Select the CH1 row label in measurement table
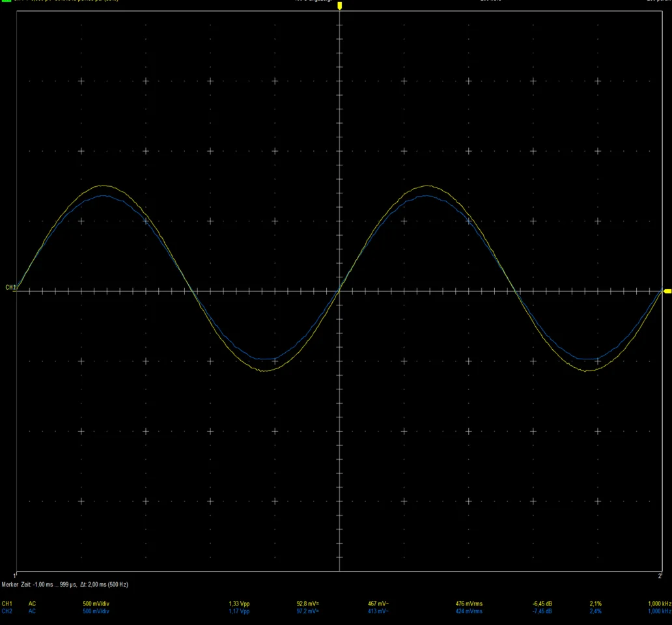 tap(7, 604)
